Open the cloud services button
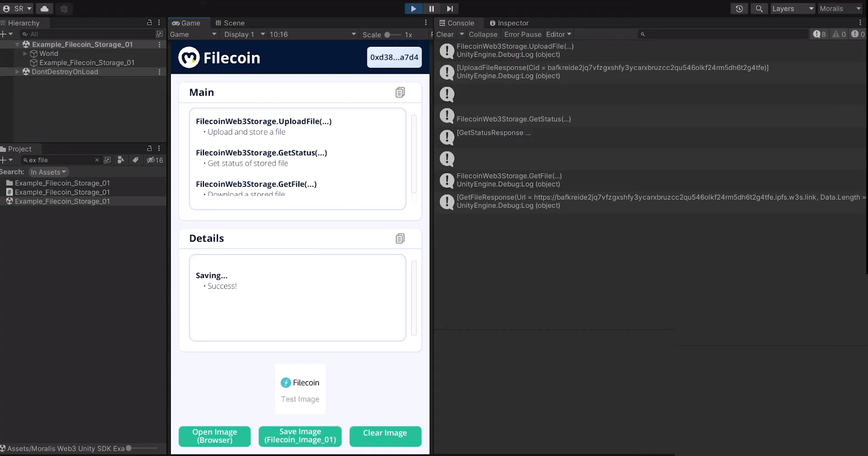 pyautogui.click(x=44, y=9)
